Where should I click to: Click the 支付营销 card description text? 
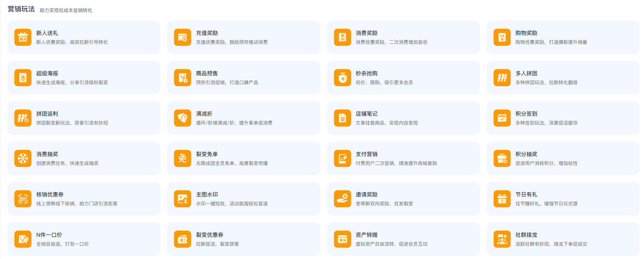tap(396, 164)
